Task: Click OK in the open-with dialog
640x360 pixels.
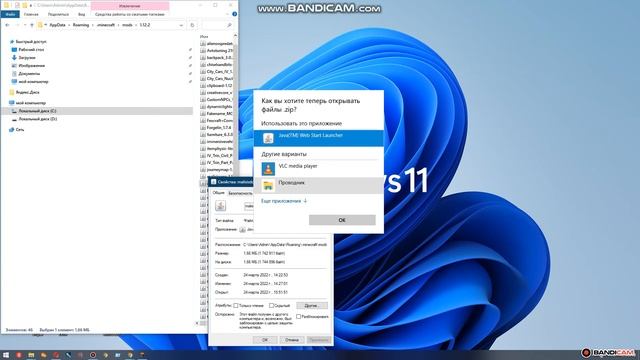Action: [x=342, y=220]
